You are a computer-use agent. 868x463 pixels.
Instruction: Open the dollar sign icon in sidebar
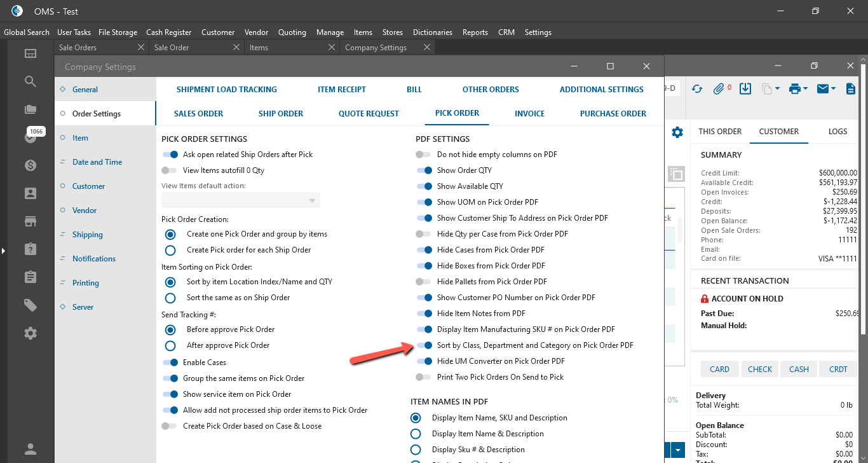pos(31,165)
